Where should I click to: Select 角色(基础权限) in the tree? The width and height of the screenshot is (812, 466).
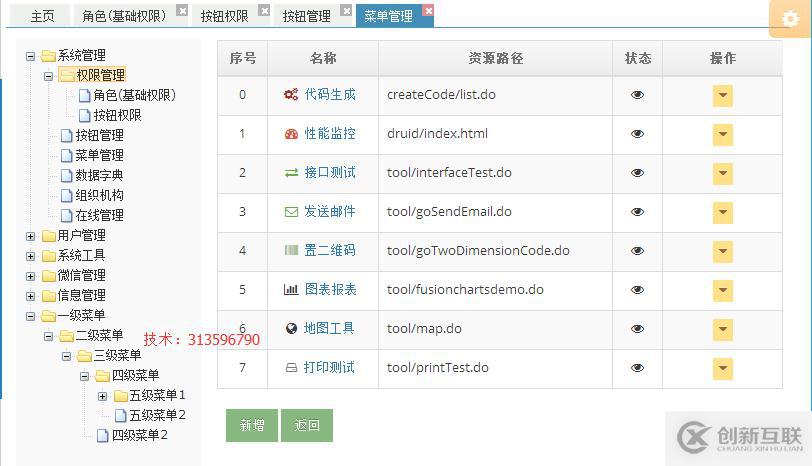pyautogui.click(x=135, y=95)
